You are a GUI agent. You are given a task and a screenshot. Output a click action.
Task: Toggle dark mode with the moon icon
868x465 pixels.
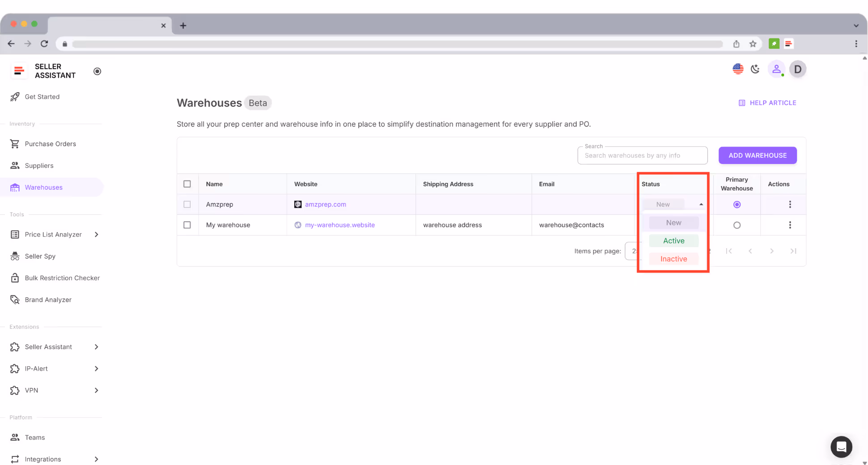755,69
